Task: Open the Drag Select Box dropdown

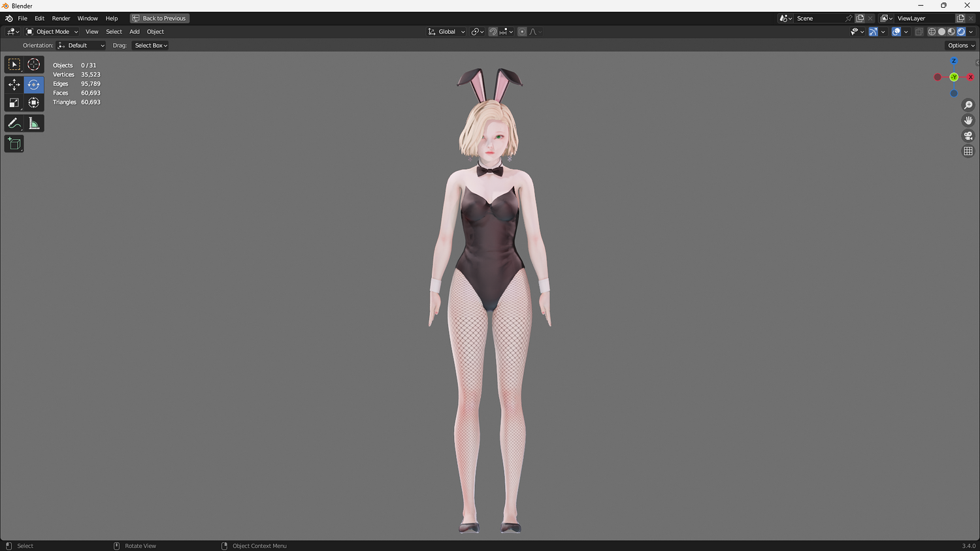Action: pos(151,46)
